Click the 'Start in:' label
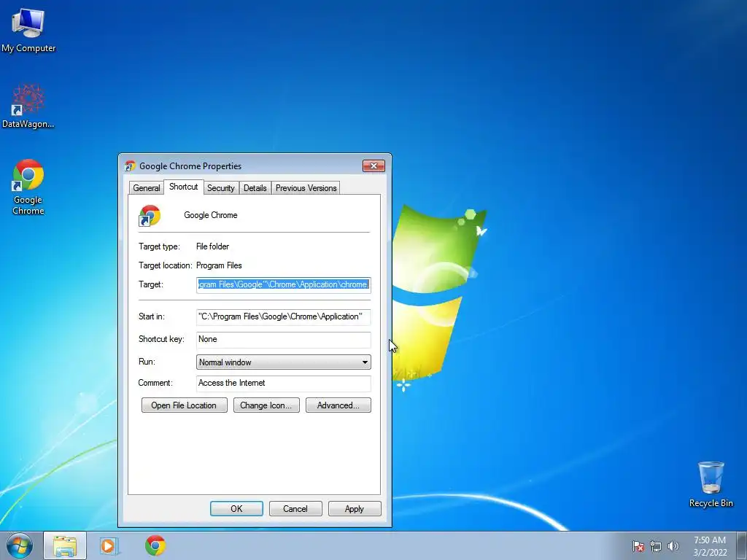 pyautogui.click(x=152, y=316)
